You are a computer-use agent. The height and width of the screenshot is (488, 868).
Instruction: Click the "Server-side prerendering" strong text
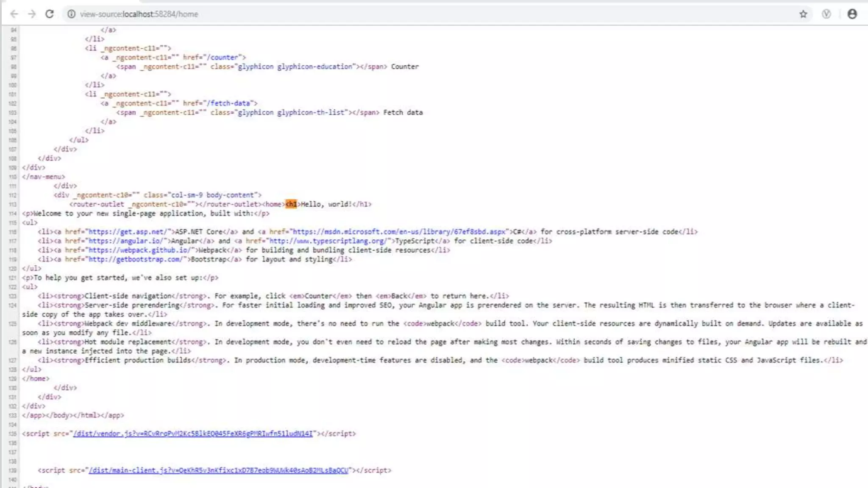132,305
